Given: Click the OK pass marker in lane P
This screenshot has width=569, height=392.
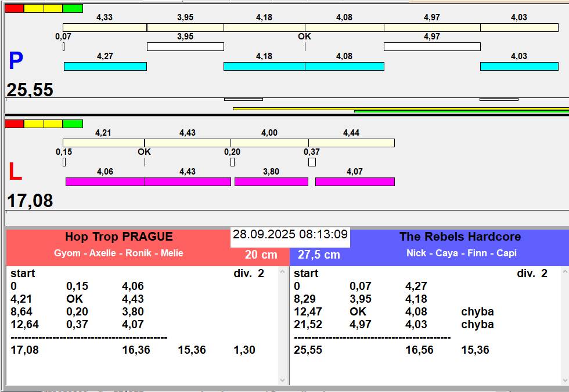Looking at the screenshot, I should pyautogui.click(x=305, y=47).
